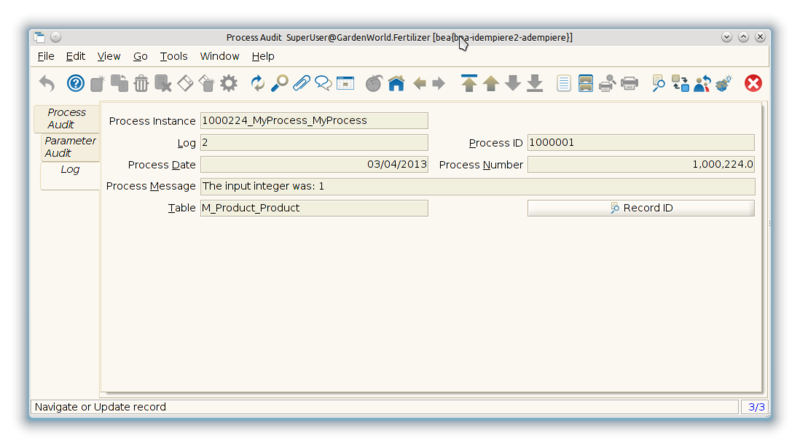Click the Attachment paperclip icon
Viewport: 800px width, 447px height.
point(301,83)
